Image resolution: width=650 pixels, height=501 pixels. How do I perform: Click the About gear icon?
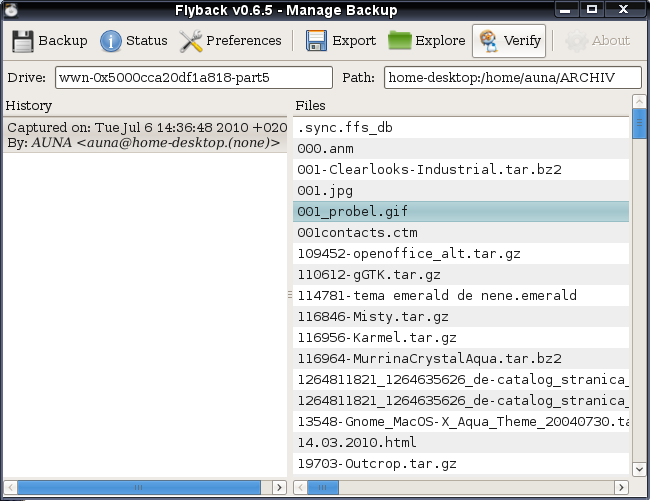577,41
